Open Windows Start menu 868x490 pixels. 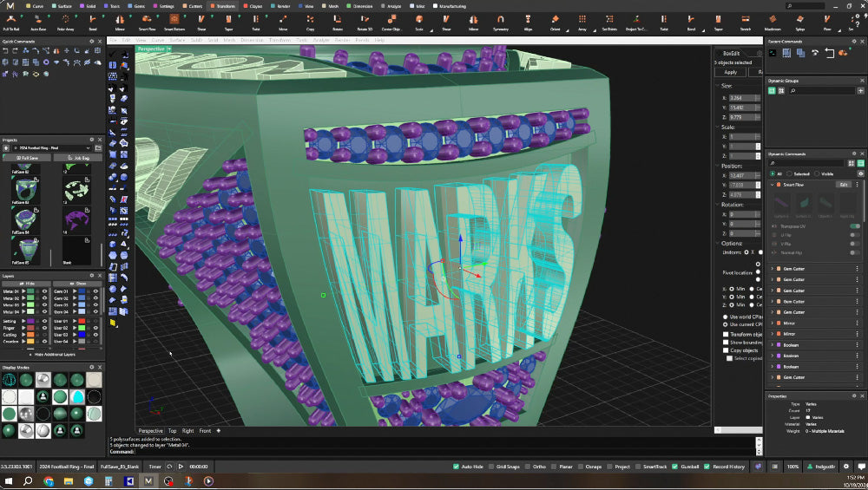point(9,481)
